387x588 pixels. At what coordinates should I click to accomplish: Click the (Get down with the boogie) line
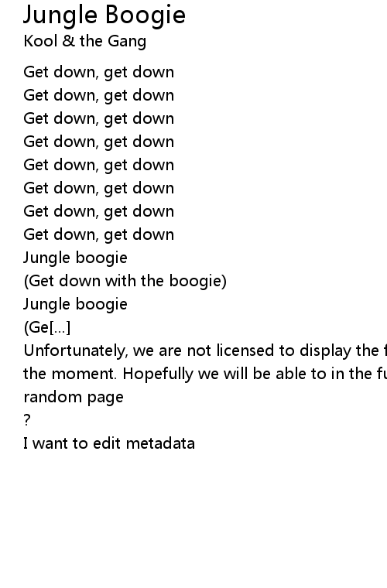pyautogui.click(x=125, y=281)
